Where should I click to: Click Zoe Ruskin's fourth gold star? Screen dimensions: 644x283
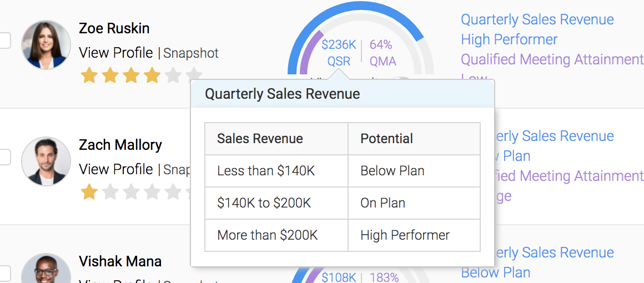[152, 75]
